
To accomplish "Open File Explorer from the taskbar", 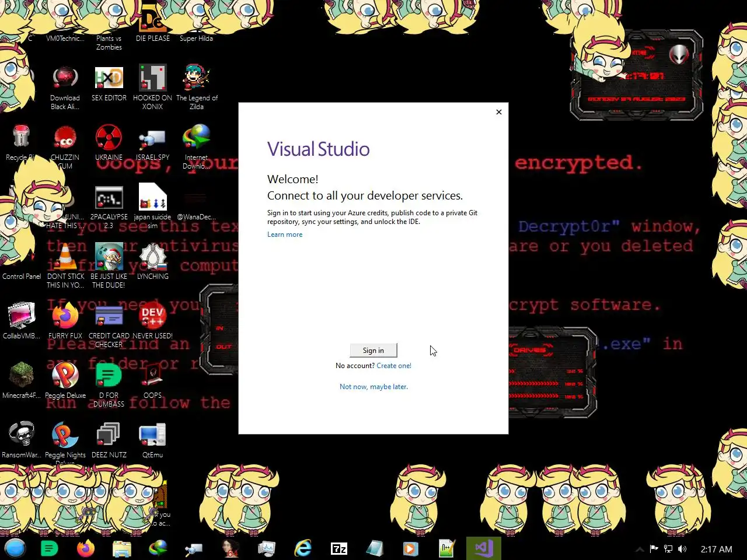I will pyautogui.click(x=122, y=548).
